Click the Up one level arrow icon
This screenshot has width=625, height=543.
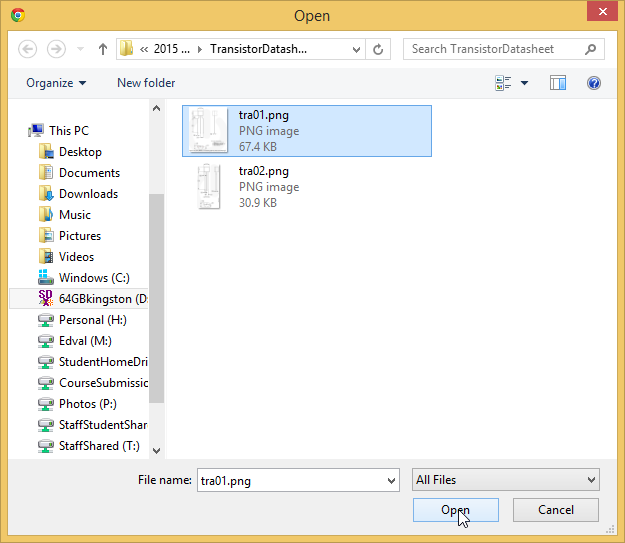click(103, 49)
